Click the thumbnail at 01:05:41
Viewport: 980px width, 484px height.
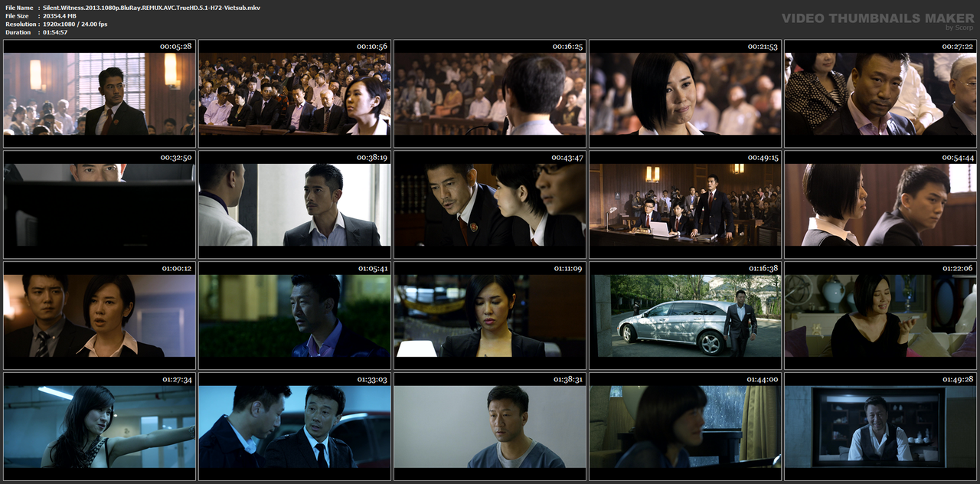tap(295, 316)
